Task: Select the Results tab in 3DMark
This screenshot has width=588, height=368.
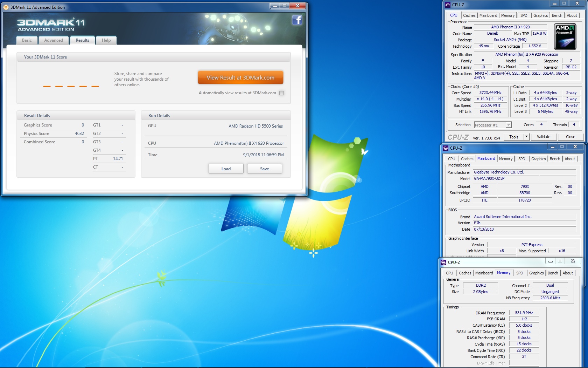Action: coord(82,40)
